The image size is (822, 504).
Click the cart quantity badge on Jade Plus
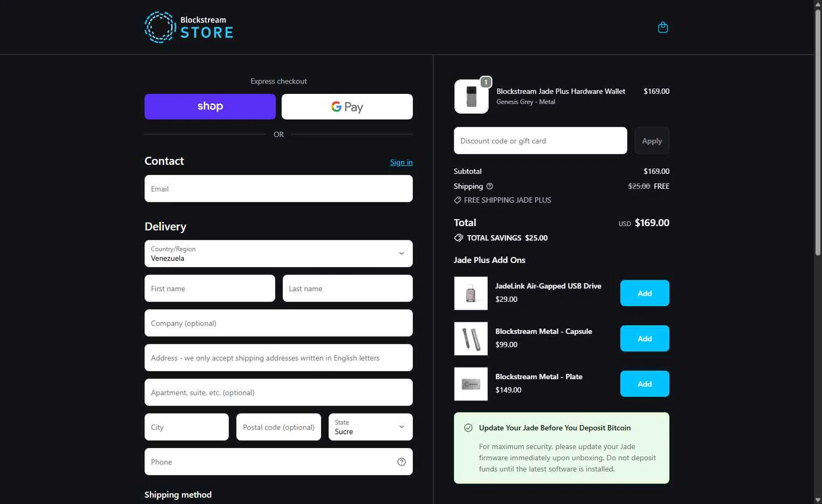(x=486, y=82)
